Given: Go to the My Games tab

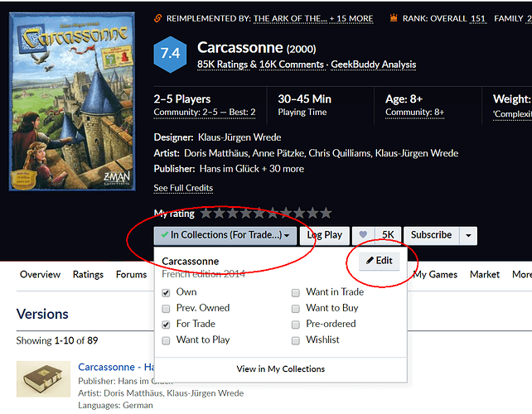Looking at the screenshot, I should point(435,274).
